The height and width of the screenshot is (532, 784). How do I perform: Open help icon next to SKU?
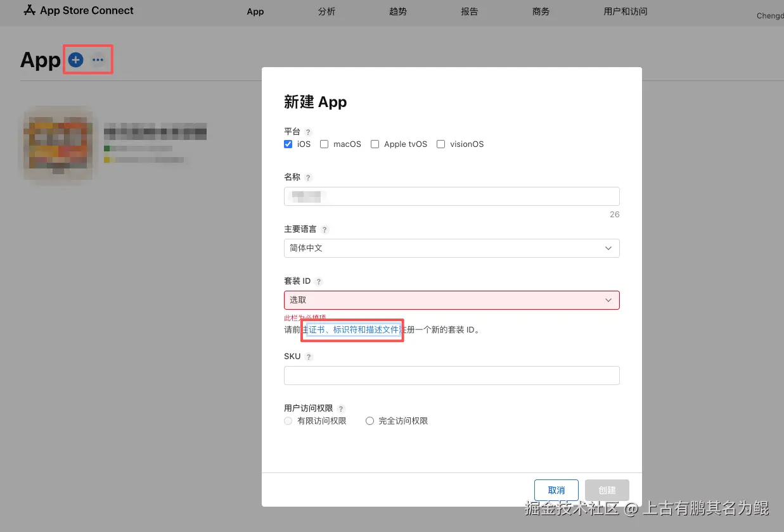coord(309,357)
